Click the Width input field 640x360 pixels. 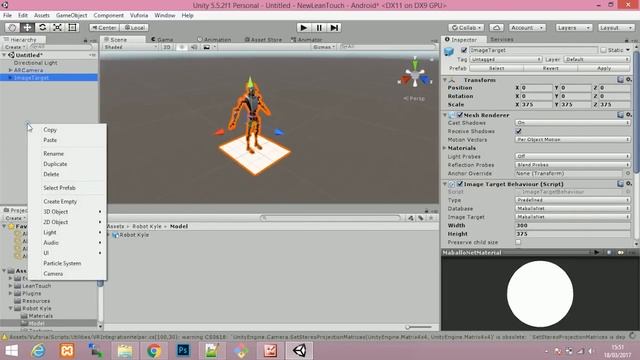click(573, 225)
